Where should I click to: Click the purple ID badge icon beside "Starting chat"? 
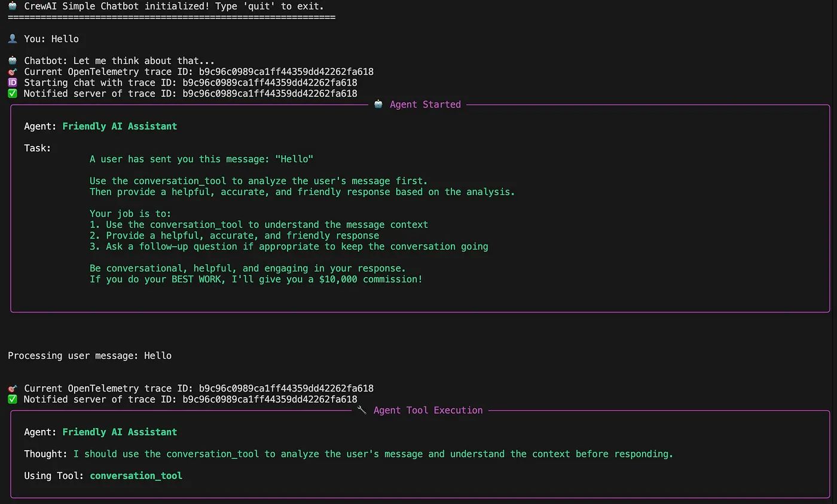[x=13, y=83]
